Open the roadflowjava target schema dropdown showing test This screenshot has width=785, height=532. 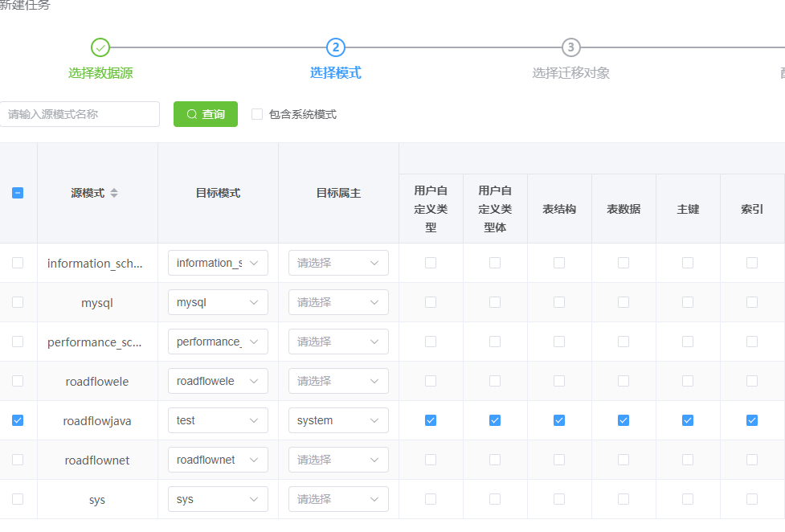coord(218,420)
